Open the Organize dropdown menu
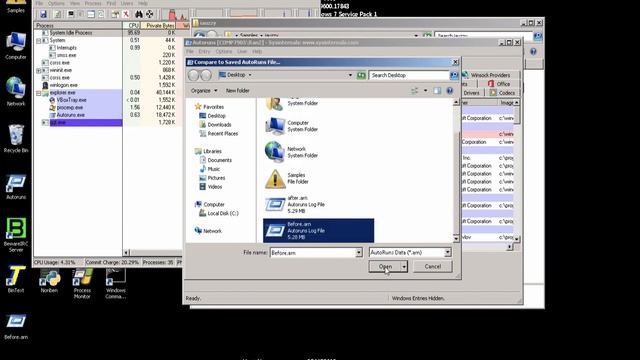Viewport: 640px width, 360px height. point(204,91)
